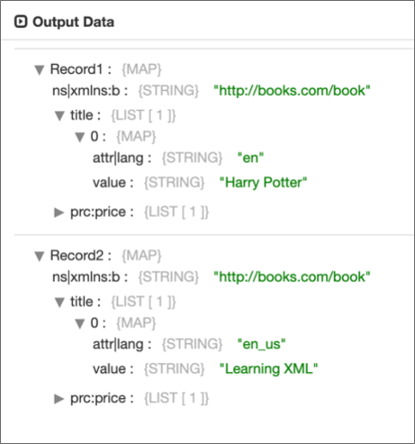415x444 pixels.
Task: Select ns|xmlns:b field in Record2
Action: pyautogui.click(x=90, y=277)
